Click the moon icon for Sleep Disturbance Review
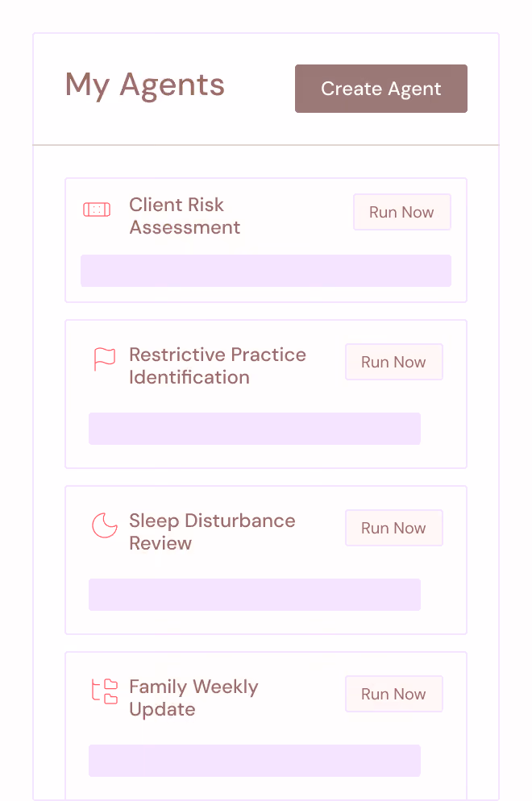 [105, 525]
